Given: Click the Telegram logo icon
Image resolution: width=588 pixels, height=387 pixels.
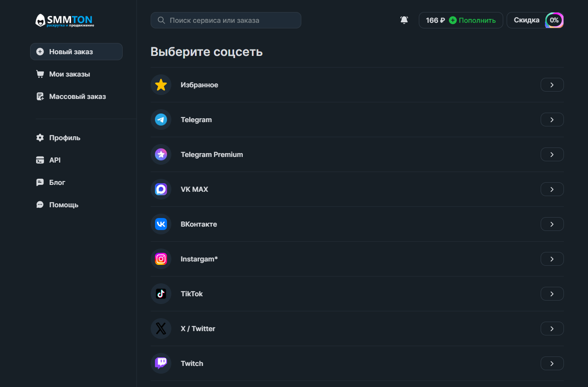Looking at the screenshot, I should coord(161,120).
